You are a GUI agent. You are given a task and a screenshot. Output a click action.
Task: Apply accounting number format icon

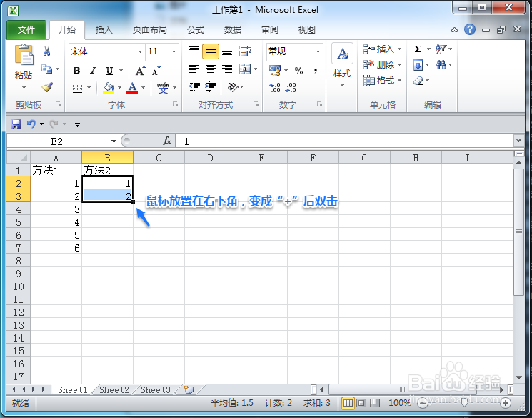275,70
